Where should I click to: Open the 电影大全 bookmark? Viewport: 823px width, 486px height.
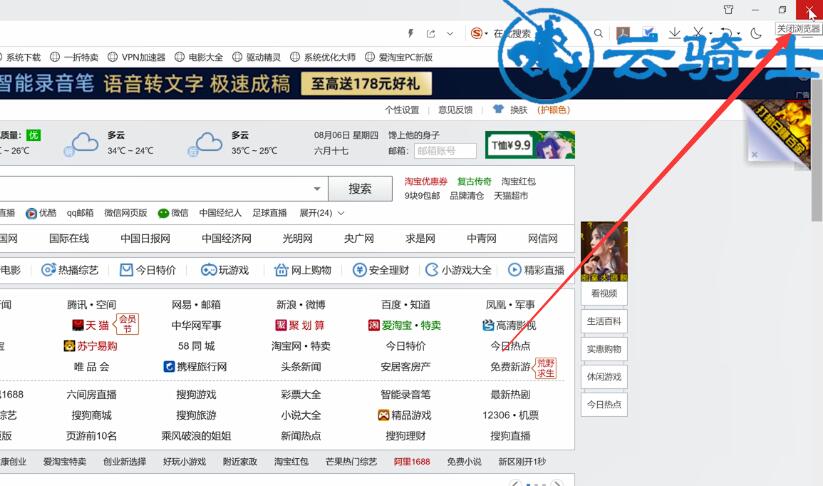tap(199, 57)
